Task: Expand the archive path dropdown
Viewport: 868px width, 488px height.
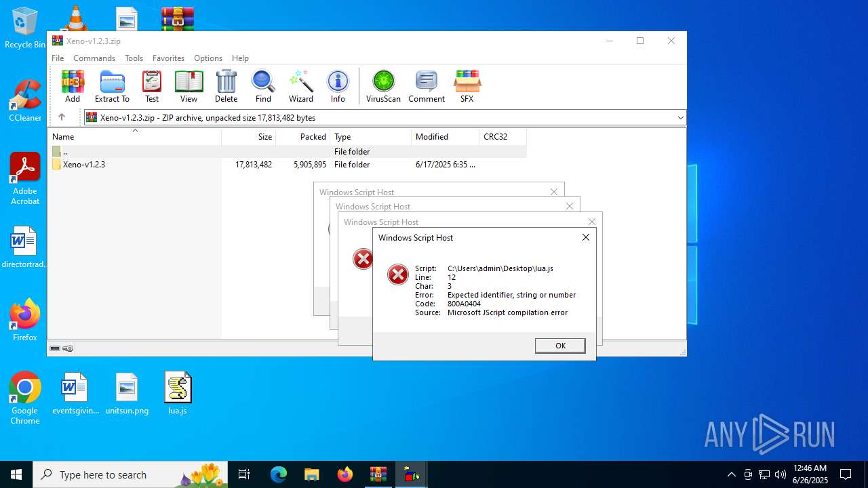Action: pyautogui.click(x=680, y=118)
